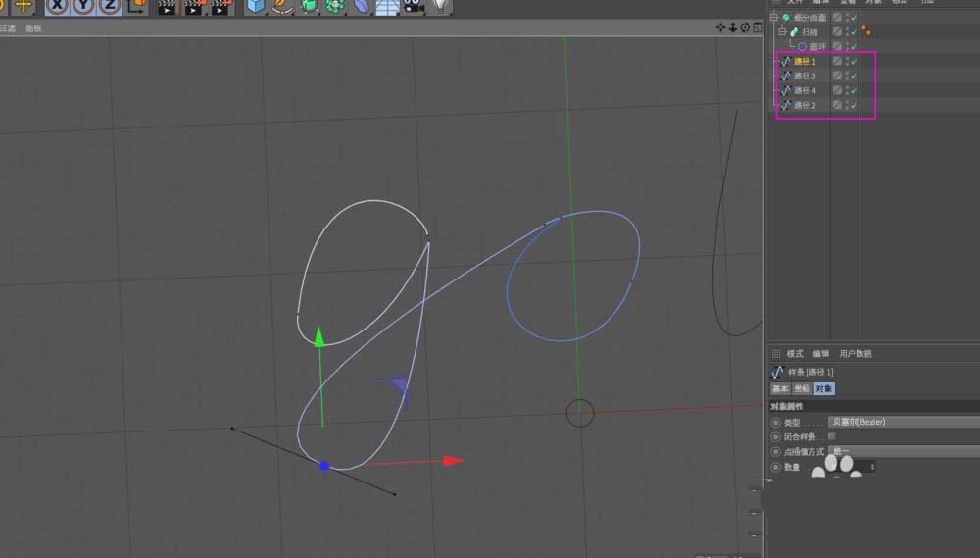The image size is (980, 558).
Task: Open the 面板 viewport menu
Action: click(x=34, y=28)
